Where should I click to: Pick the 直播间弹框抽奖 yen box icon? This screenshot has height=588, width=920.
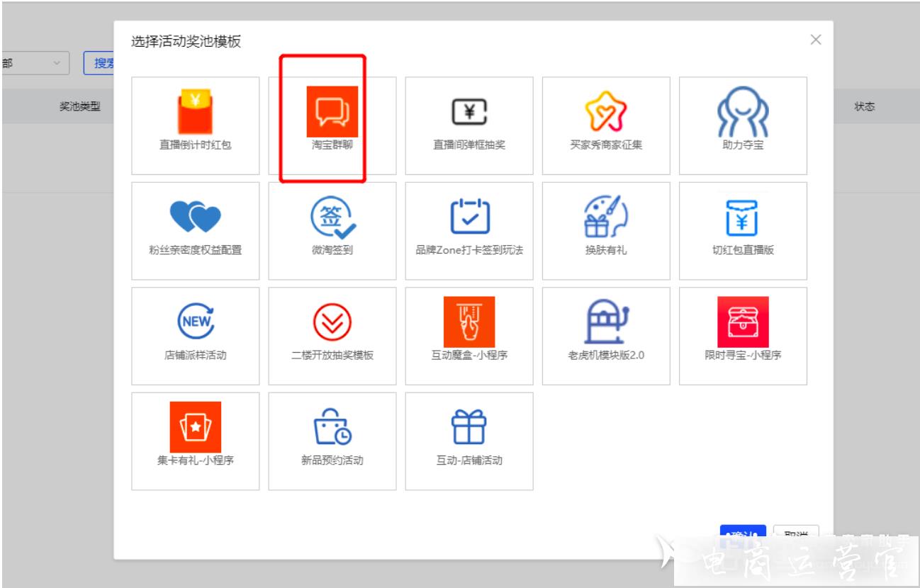point(469,111)
